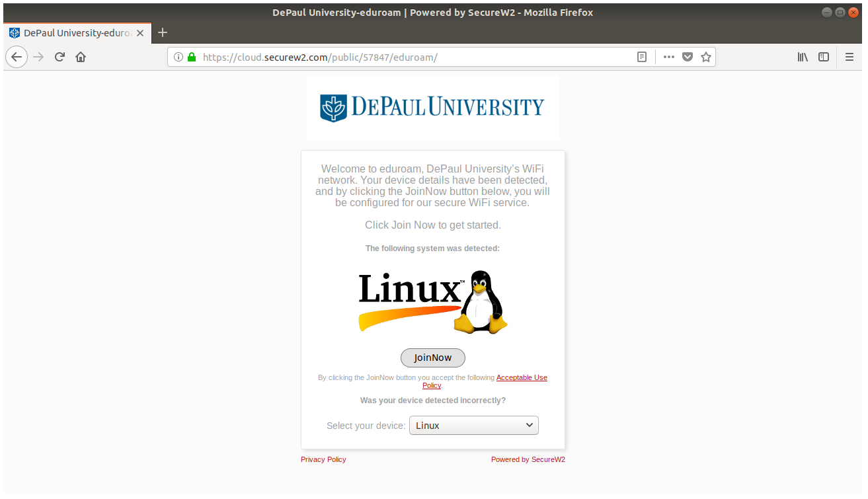Open the Firefox home page

click(81, 57)
